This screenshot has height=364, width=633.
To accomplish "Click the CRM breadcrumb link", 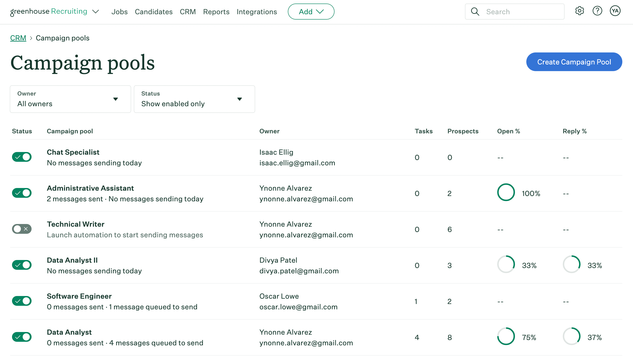I will (x=18, y=37).
